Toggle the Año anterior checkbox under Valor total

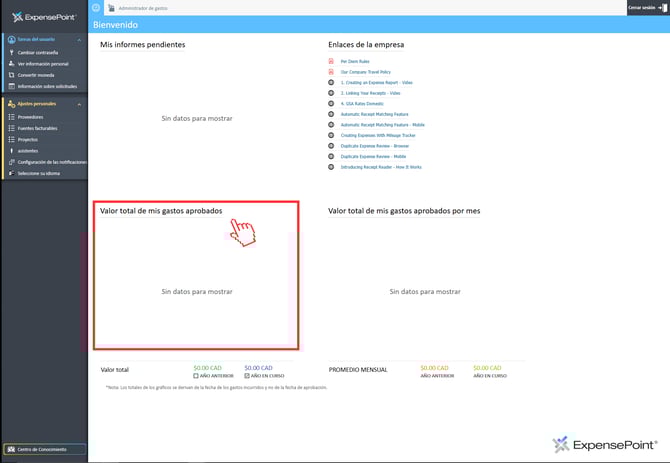[x=196, y=375]
